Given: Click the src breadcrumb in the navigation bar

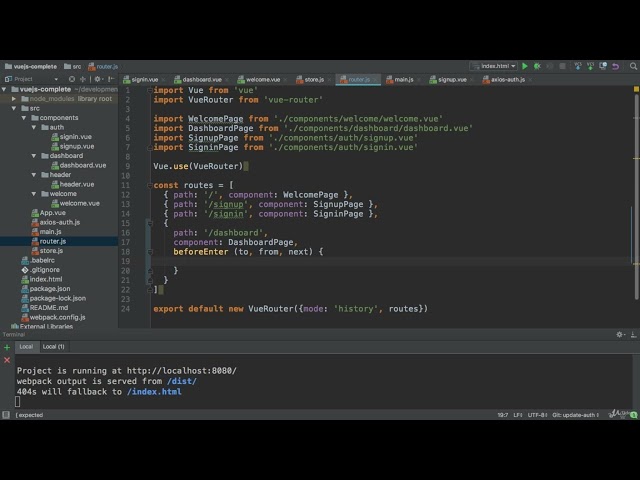Looking at the screenshot, I should 73,66.
